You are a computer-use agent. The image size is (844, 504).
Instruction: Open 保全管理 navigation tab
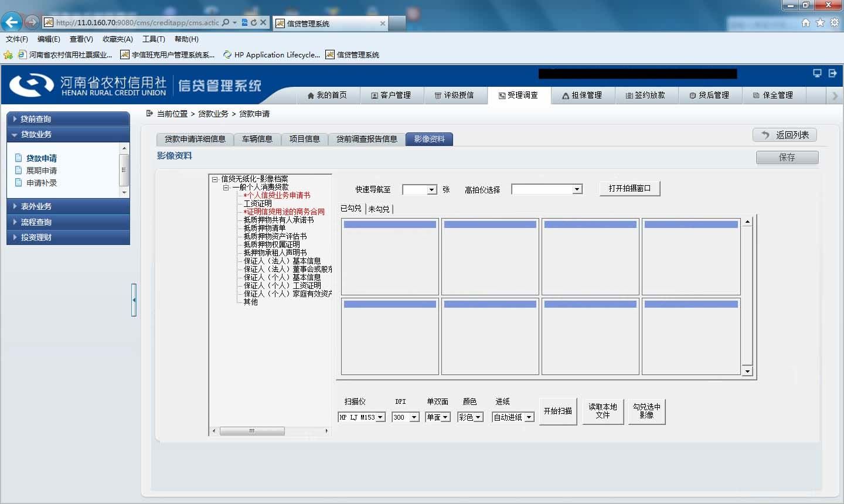tap(774, 95)
